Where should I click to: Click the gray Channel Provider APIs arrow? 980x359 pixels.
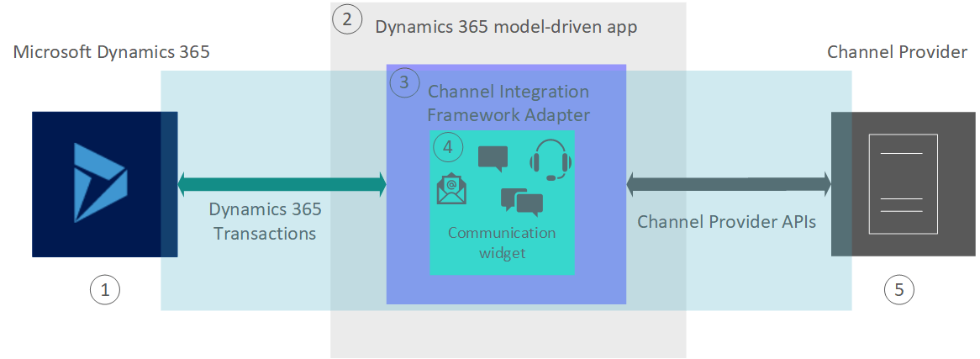click(x=729, y=183)
